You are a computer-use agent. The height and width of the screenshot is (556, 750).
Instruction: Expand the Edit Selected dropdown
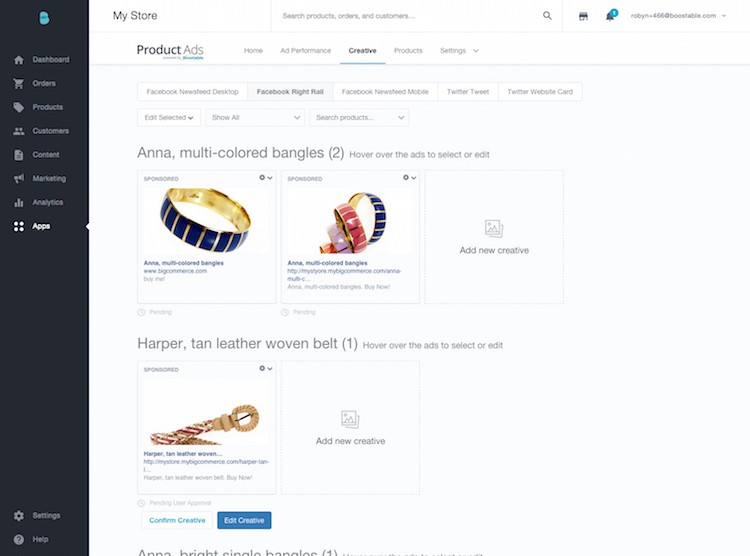click(169, 118)
